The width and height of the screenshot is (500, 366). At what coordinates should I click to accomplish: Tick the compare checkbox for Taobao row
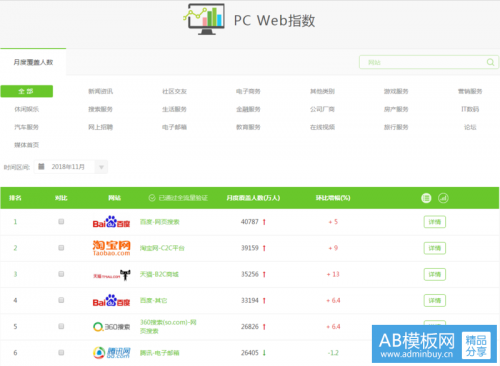point(61,248)
